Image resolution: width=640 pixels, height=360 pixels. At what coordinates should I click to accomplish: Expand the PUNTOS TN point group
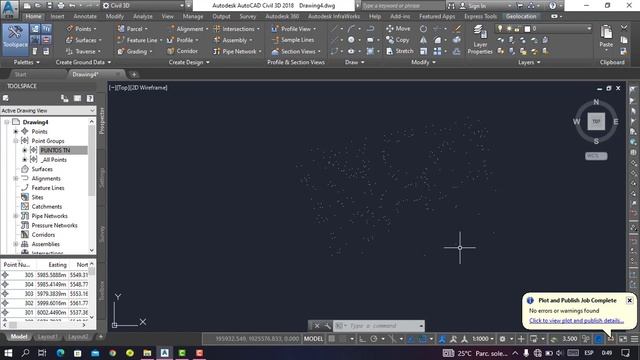click(x=24, y=150)
